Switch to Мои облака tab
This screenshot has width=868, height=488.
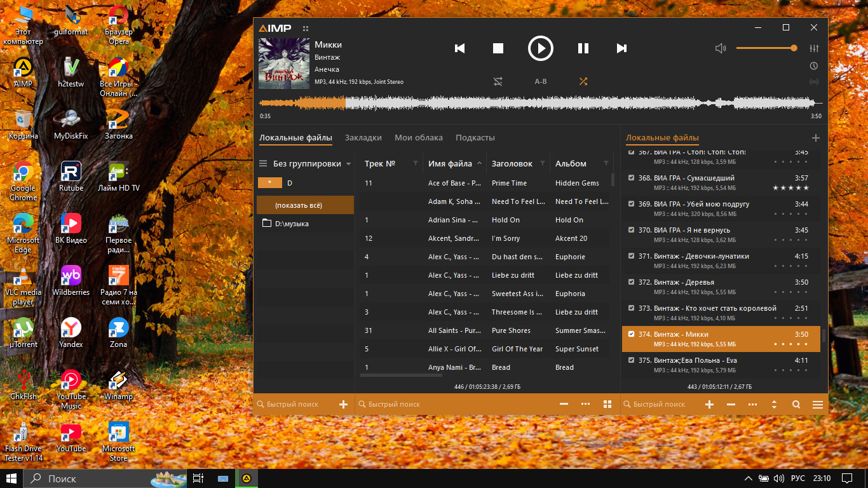pyautogui.click(x=419, y=138)
